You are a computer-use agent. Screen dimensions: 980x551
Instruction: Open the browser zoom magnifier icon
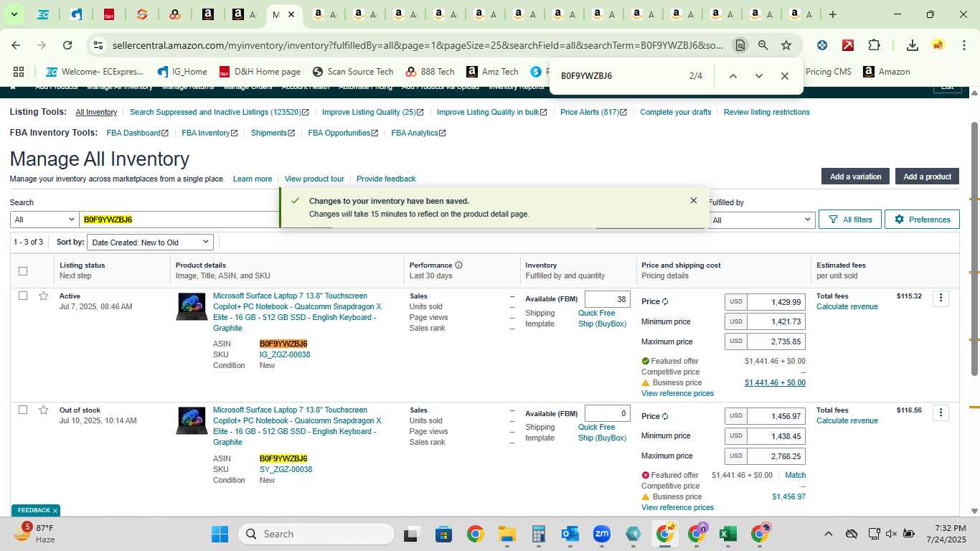tap(763, 45)
